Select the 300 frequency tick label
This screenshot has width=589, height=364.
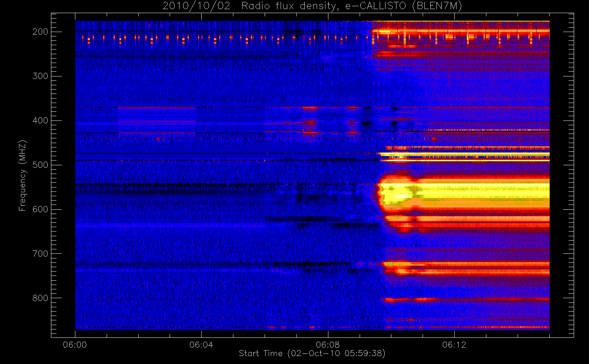[x=40, y=76]
